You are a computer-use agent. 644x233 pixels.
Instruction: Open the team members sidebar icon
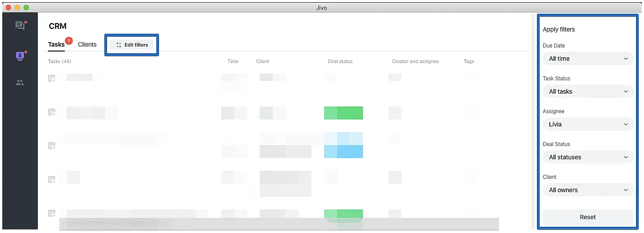(20, 83)
